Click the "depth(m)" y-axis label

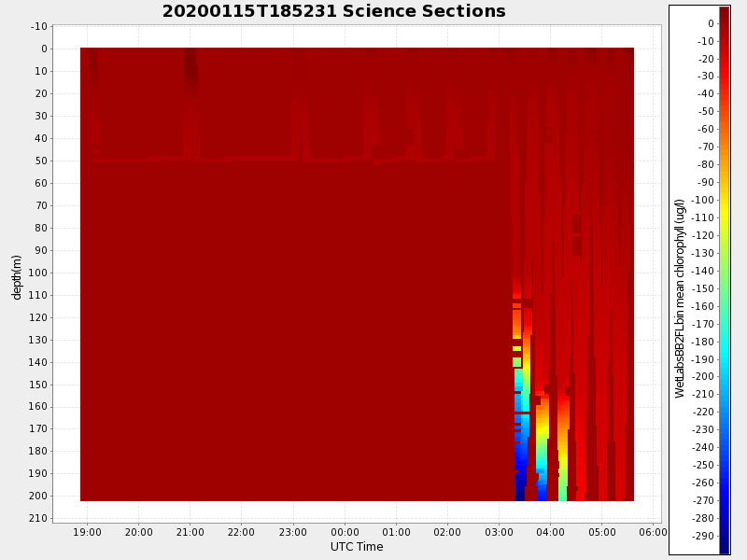(17, 276)
